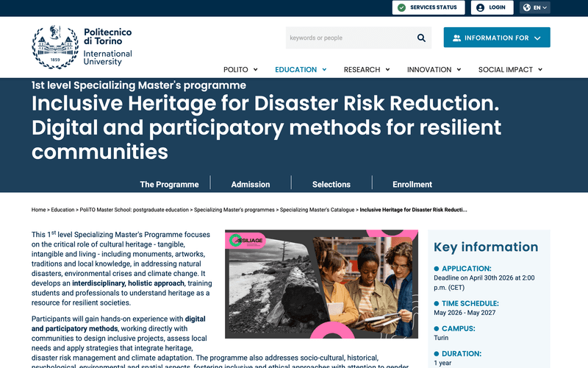Open the Research navigation menu
The width and height of the screenshot is (588, 368).
click(366, 70)
